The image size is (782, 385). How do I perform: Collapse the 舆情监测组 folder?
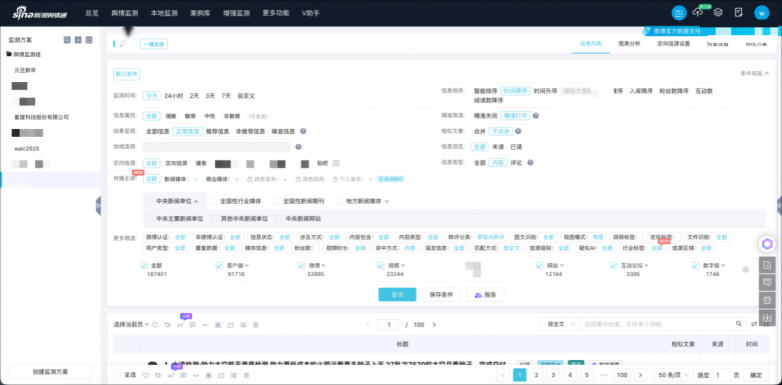point(23,54)
